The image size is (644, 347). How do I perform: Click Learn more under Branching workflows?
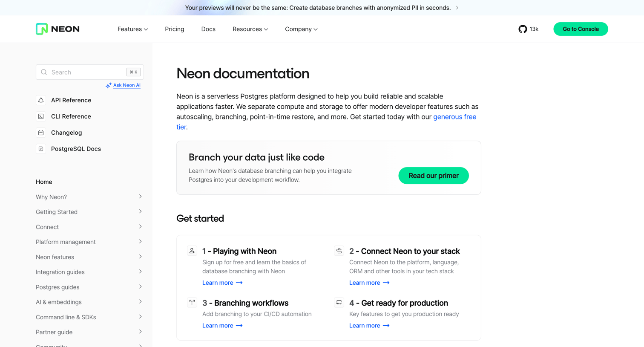pos(222,325)
